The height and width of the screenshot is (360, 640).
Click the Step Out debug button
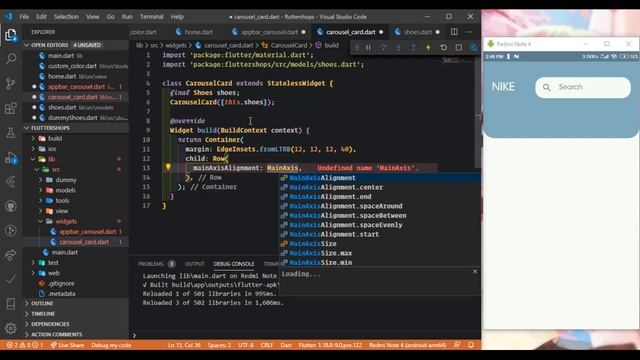tap(413, 47)
